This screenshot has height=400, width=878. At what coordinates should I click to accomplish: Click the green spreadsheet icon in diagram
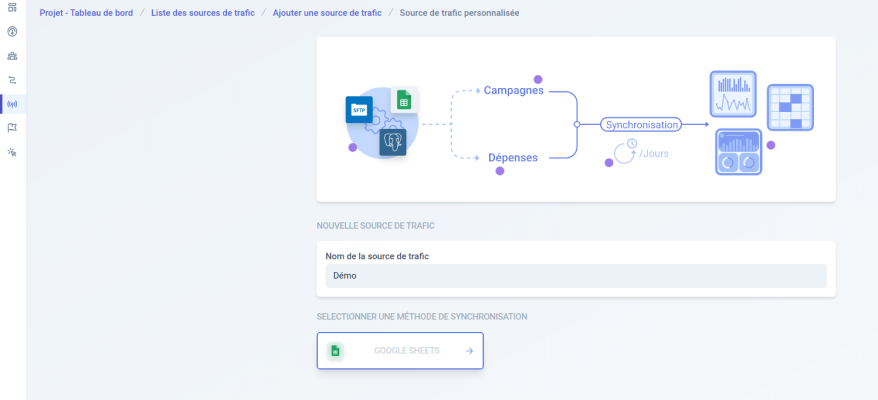click(x=404, y=101)
